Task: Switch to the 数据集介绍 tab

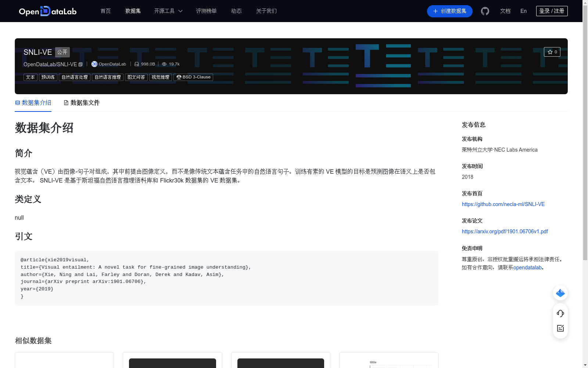Action: click(33, 103)
